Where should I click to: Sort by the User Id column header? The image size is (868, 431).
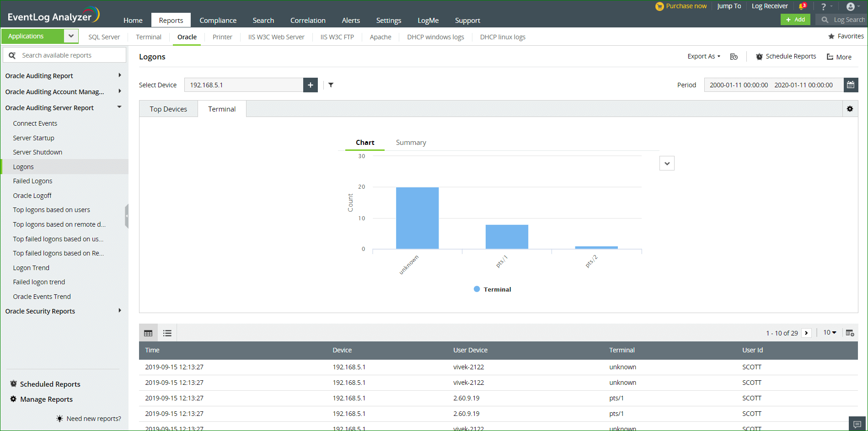(753, 350)
